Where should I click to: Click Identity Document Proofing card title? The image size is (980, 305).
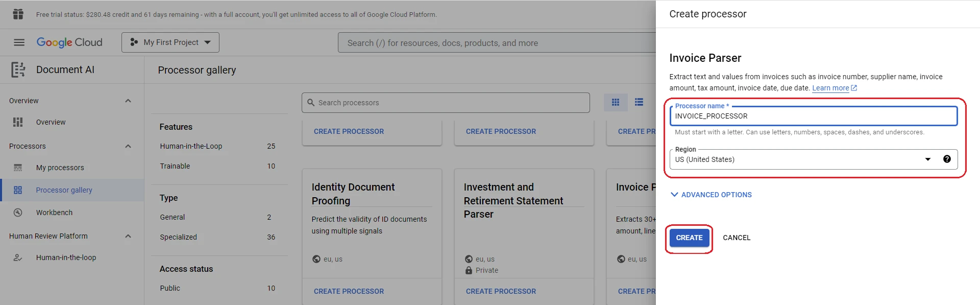(353, 194)
